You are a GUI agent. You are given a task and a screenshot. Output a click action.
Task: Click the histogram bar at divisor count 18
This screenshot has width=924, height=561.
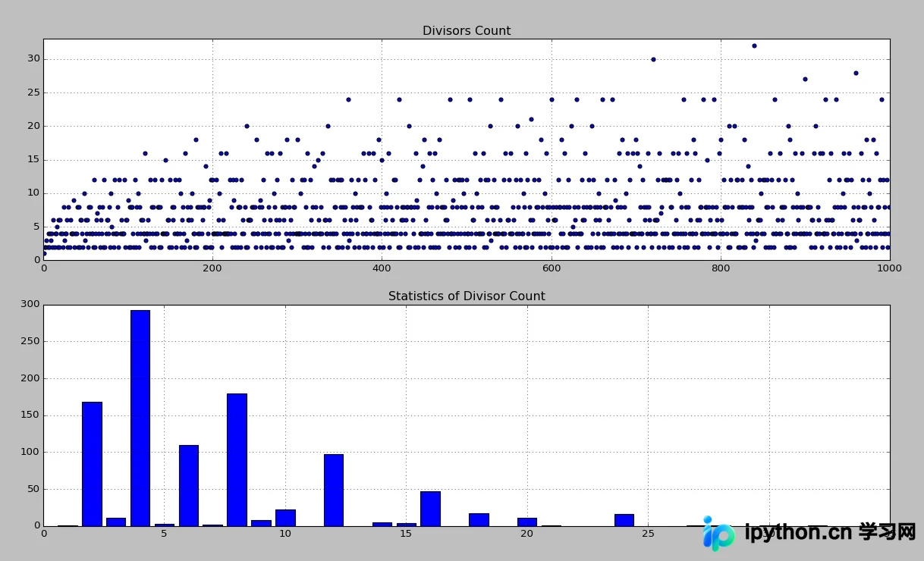point(479,519)
